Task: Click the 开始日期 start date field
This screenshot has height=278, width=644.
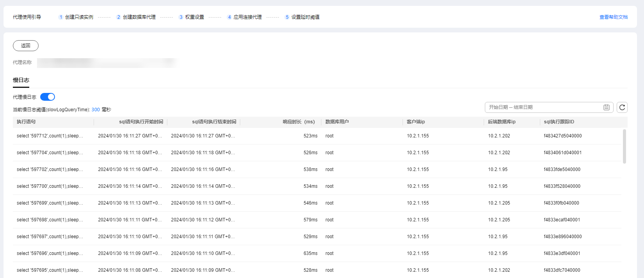Action: [x=498, y=107]
